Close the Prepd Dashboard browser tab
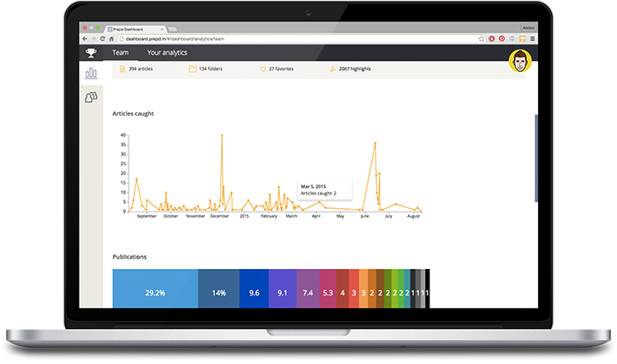The height and width of the screenshot is (364, 617). coord(162,29)
